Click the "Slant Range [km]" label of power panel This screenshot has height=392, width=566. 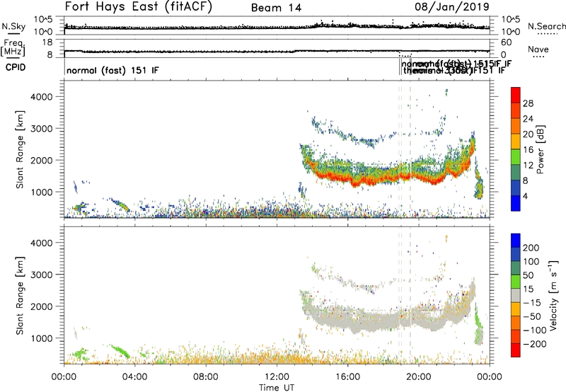(x=20, y=149)
